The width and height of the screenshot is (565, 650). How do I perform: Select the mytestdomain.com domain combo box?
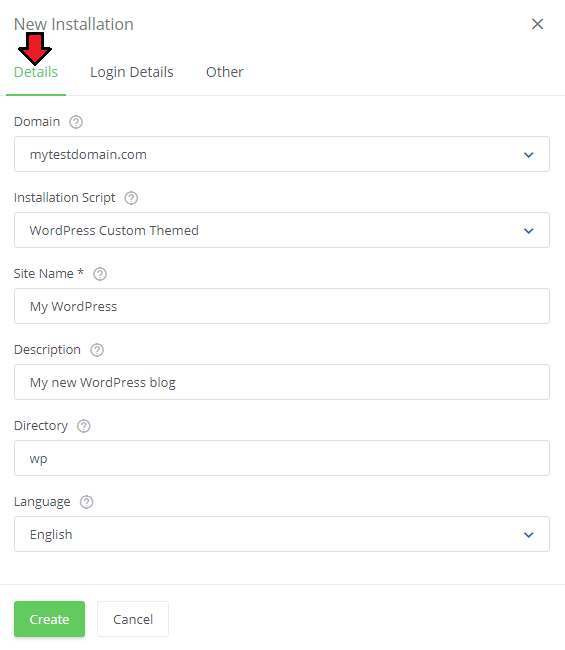pos(282,154)
